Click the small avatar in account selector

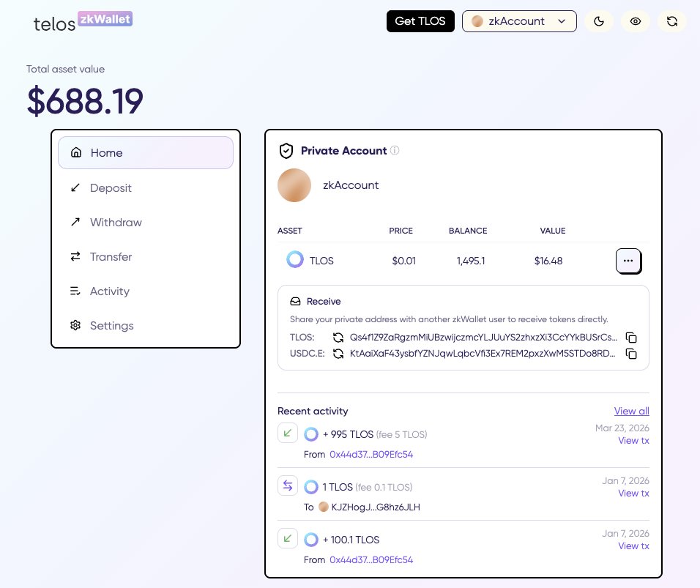[477, 21]
